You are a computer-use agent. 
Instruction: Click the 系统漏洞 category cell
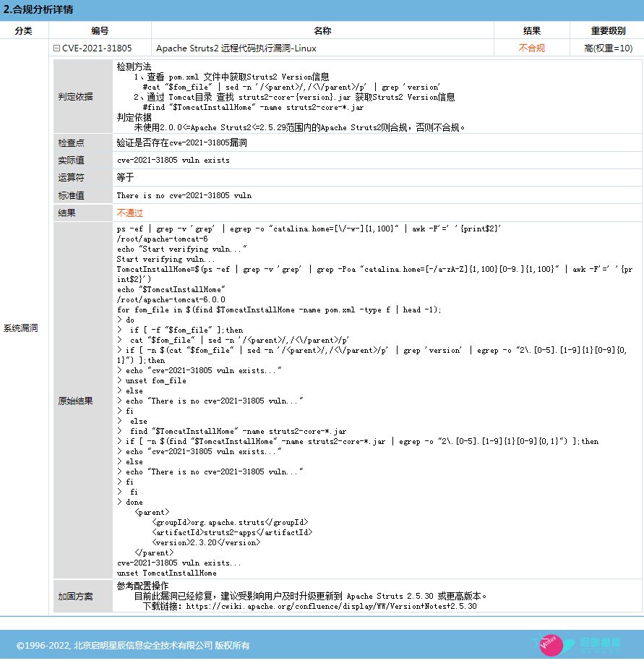click(21, 328)
